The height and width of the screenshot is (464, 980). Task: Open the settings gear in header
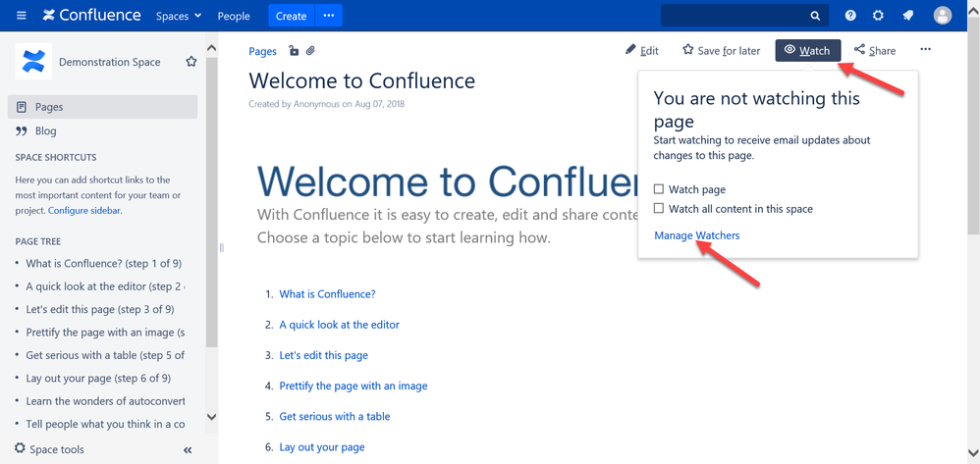pos(878,16)
